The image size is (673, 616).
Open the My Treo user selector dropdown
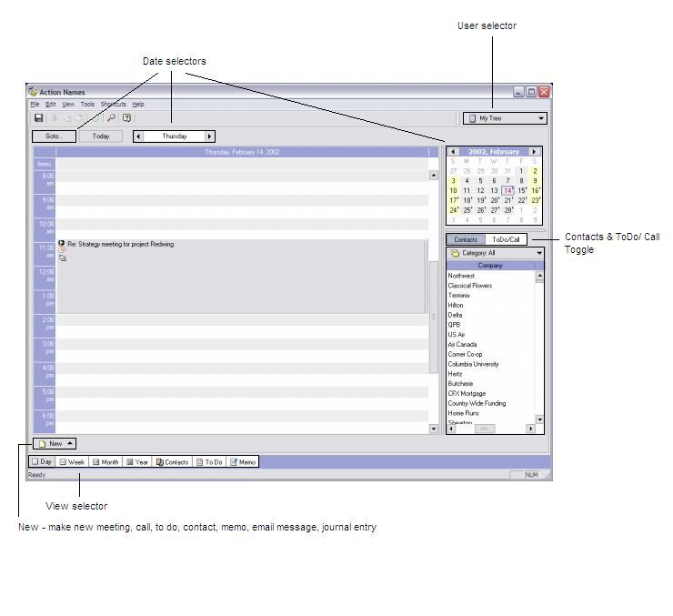[x=505, y=118]
